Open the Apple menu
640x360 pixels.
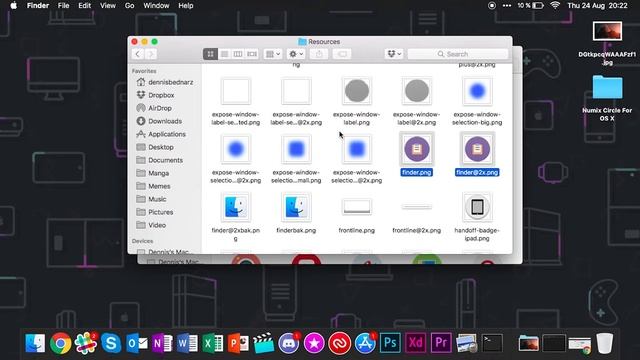13,6
